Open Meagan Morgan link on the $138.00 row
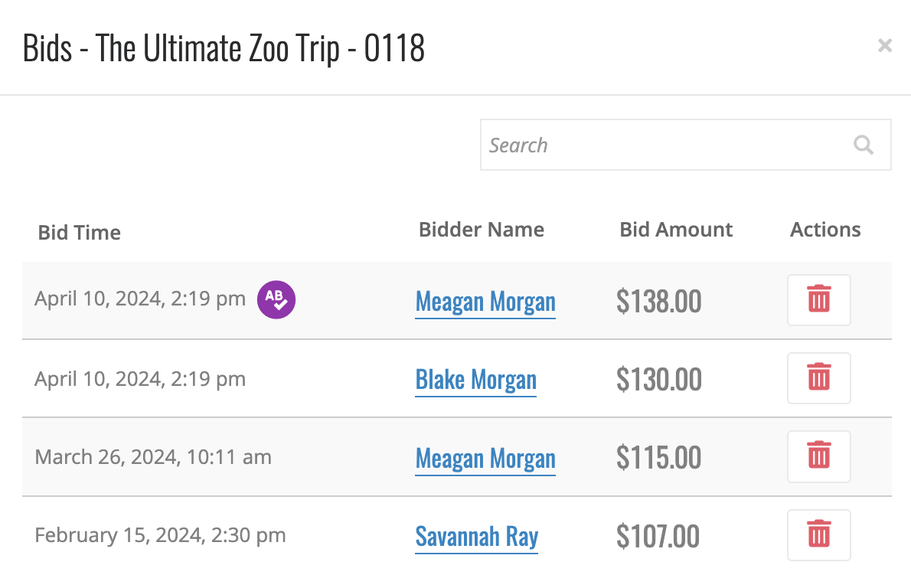 [x=485, y=302]
